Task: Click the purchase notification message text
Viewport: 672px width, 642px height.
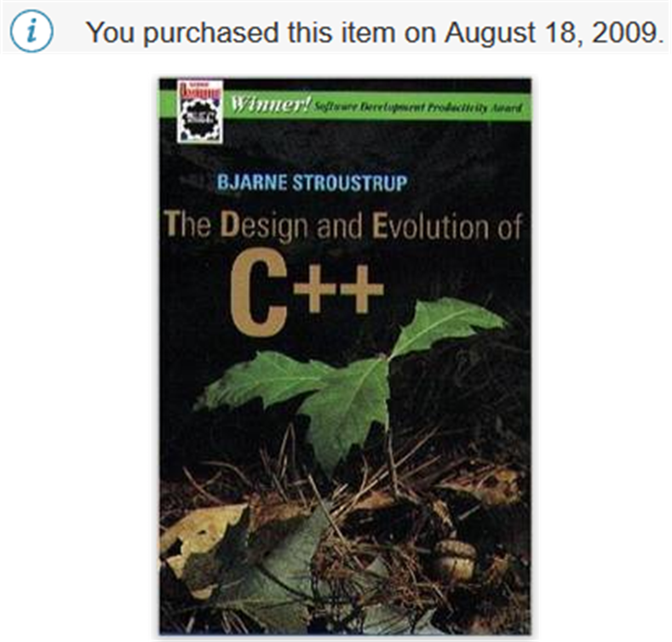Action: click(x=375, y=32)
